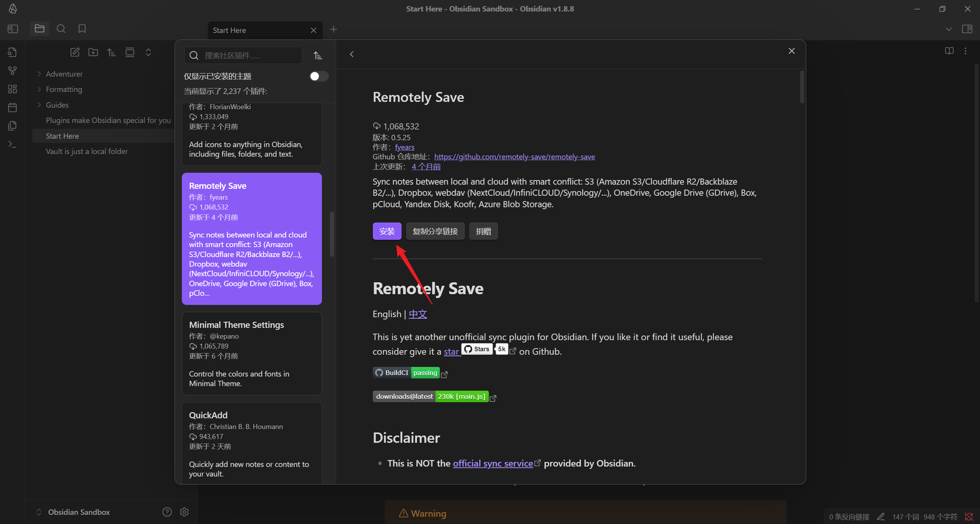
Task: Open the 中文 readme link
Action: (418, 314)
